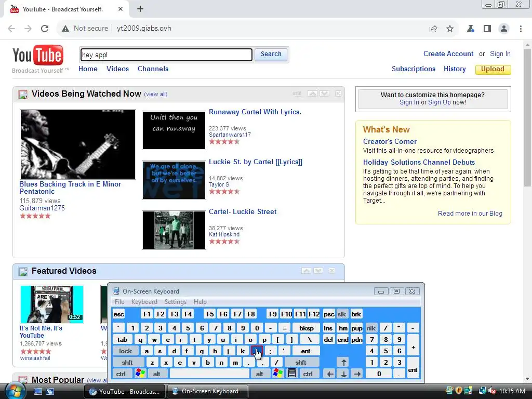Go to the Home tab
This screenshot has width=532, height=399.
pyautogui.click(x=88, y=69)
